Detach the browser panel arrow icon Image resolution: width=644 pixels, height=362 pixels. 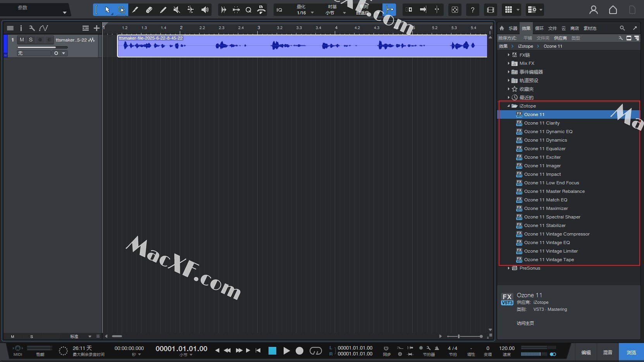[x=635, y=28]
